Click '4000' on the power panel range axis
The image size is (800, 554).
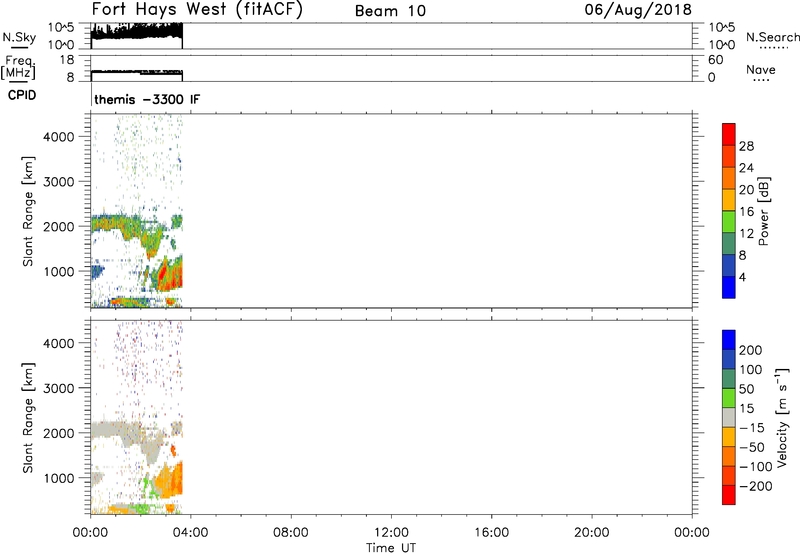[59, 137]
